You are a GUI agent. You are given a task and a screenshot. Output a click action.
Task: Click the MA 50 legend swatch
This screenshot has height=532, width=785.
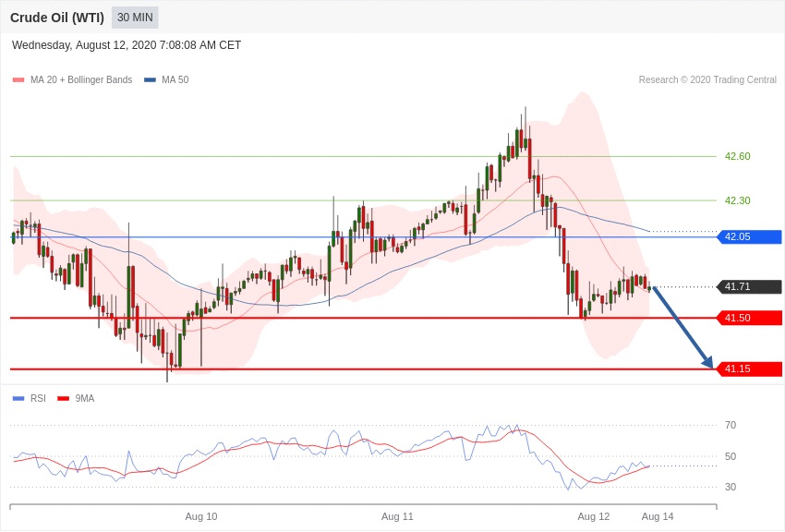pos(150,80)
